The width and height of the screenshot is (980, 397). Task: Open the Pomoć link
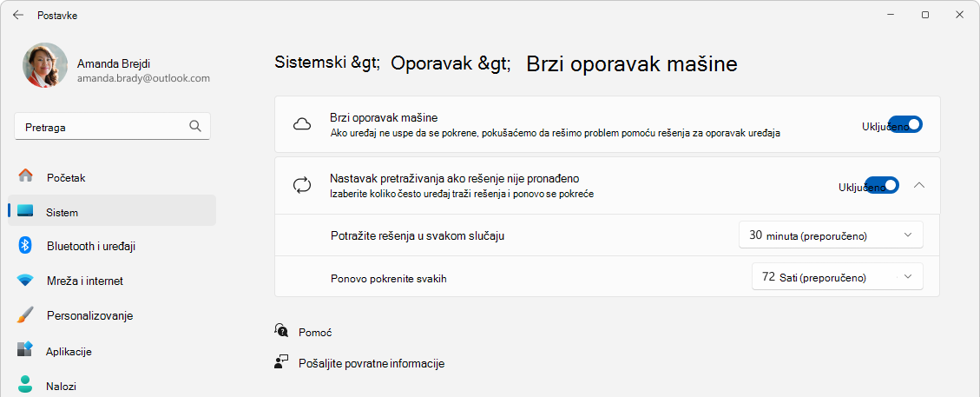pos(315,333)
